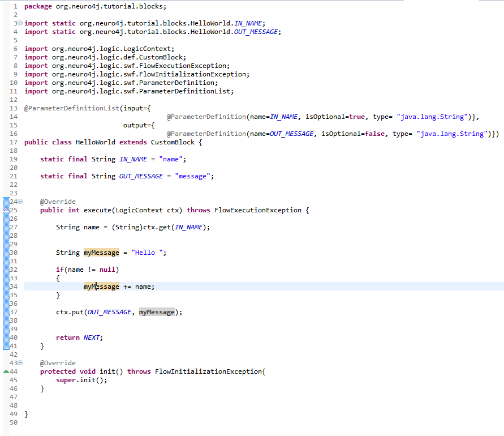Click the output={ text on line 15
Screen dimensions: 504x436
pos(139,126)
